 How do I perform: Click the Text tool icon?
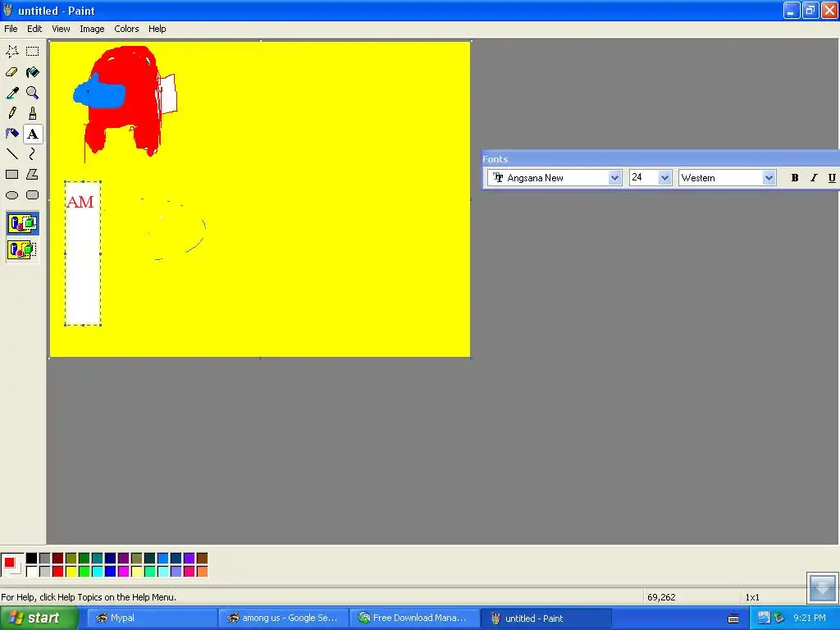(33, 134)
